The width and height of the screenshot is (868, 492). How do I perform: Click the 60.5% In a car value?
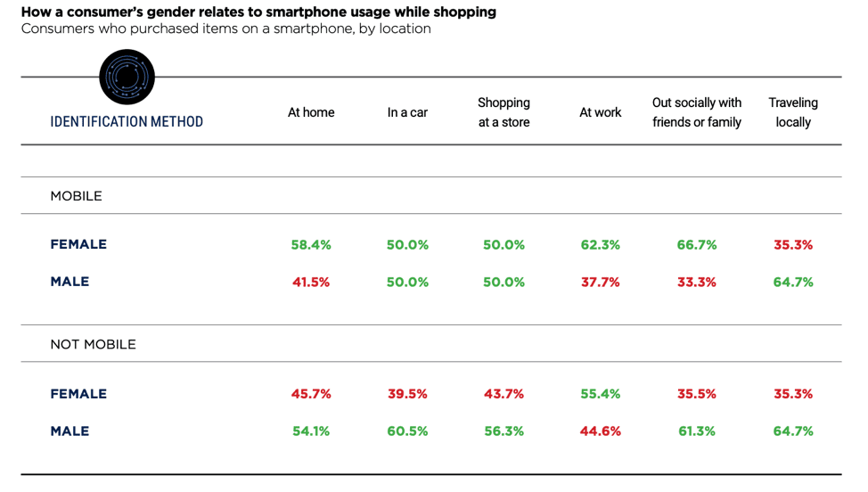pos(407,431)
